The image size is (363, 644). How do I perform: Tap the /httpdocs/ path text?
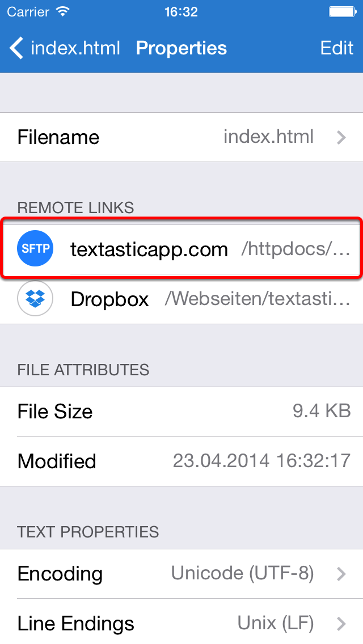[296, 249]
